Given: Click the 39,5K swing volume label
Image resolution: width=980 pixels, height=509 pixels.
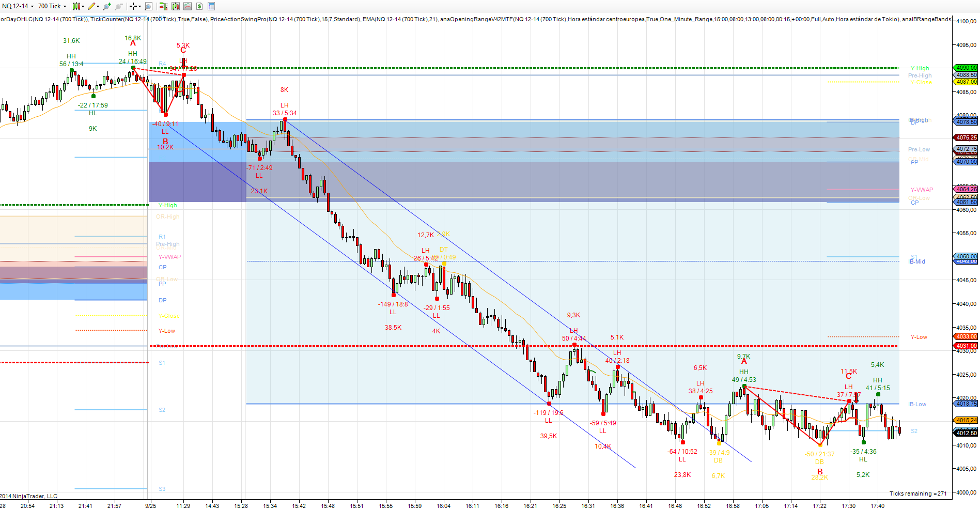Looking at the screenshot, I should point(549,436).
